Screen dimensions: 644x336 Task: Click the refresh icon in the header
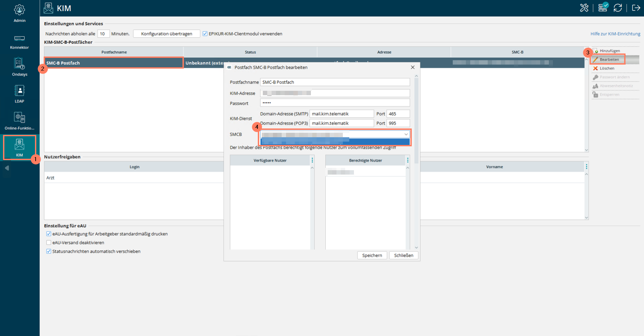point(618,8)
